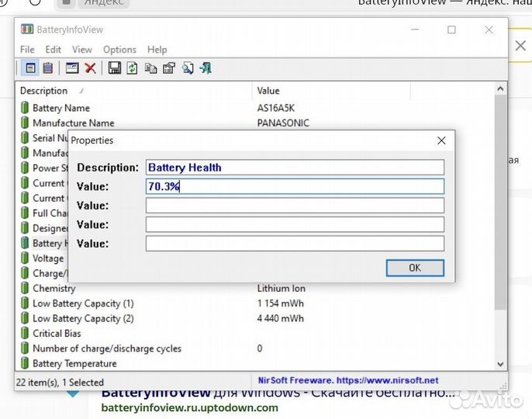Click the Exit door icon in toolbar
Screen dimensions: 532x419
click(x=206, y=68)
